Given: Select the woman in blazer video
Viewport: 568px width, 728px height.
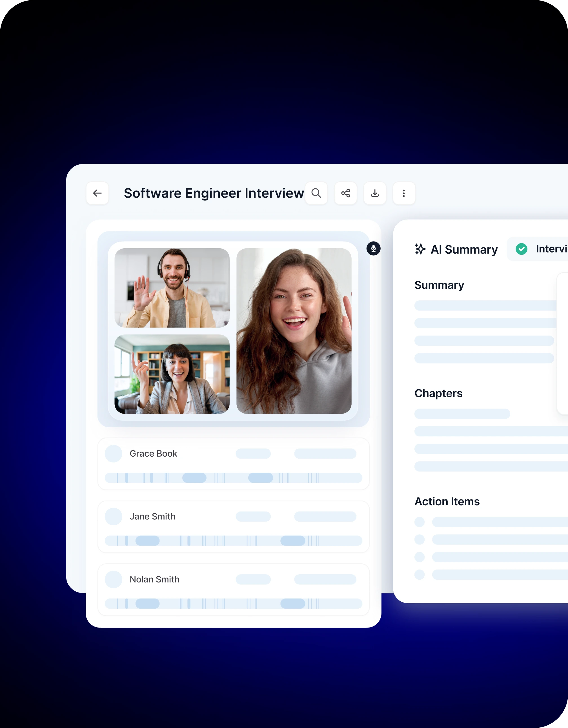Looking at the screenshot, I should (172, 374).
